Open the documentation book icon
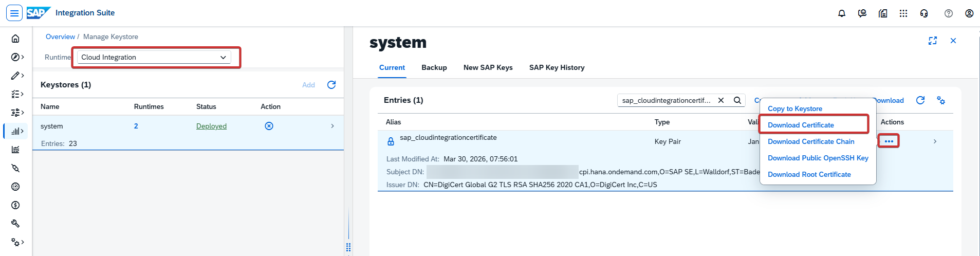Viewport: 980px width, 256px height. tap(883, 13)
